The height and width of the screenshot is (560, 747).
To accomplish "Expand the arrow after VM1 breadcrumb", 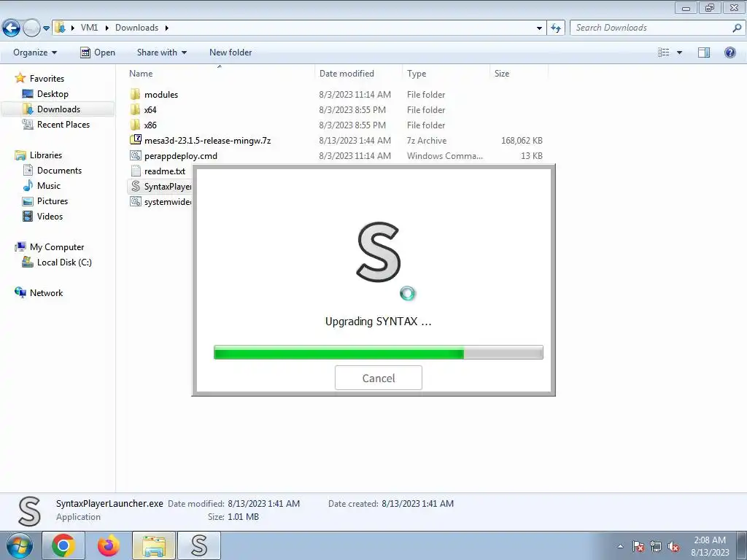I will click(x=106, y=28).
